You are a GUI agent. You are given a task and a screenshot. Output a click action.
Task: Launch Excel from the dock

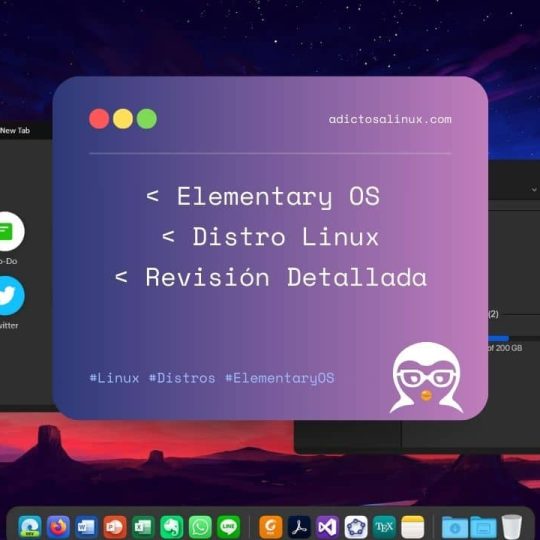[143, 527]
